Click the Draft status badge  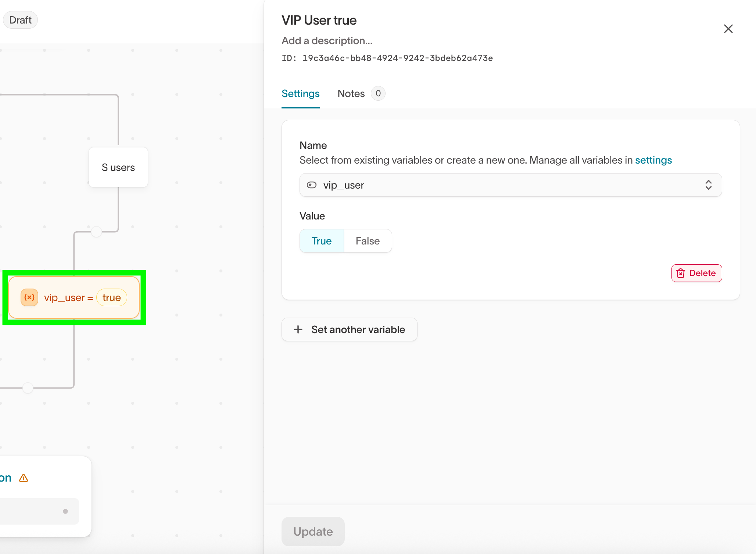click(20, 20)
